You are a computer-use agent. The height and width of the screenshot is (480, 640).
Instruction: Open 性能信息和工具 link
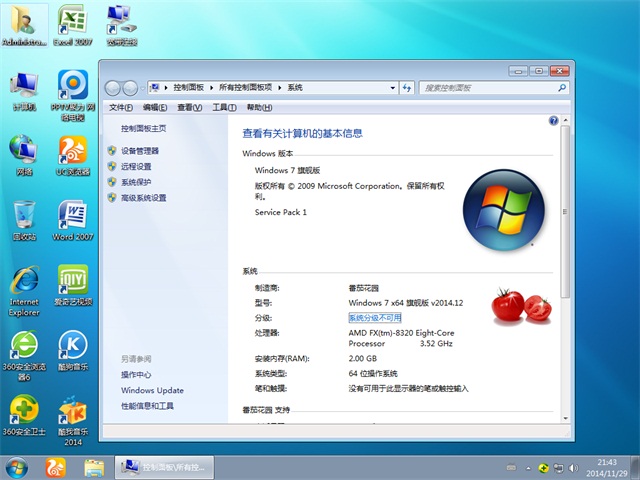(147, 406)
